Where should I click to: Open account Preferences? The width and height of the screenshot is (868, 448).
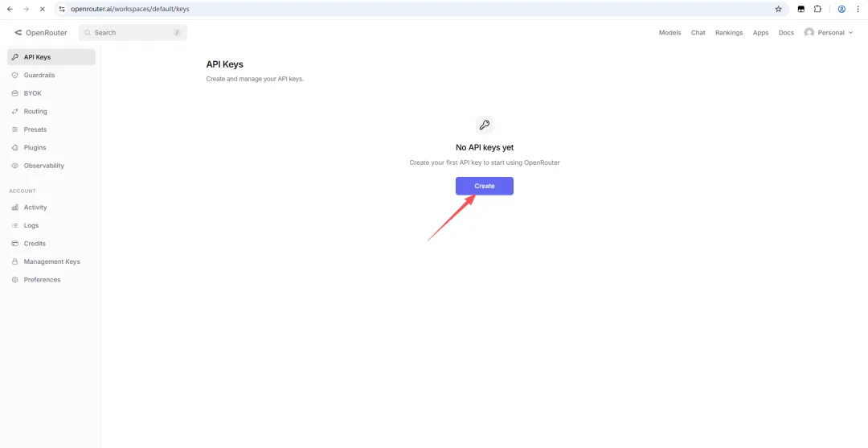click(x=51, y=280)
